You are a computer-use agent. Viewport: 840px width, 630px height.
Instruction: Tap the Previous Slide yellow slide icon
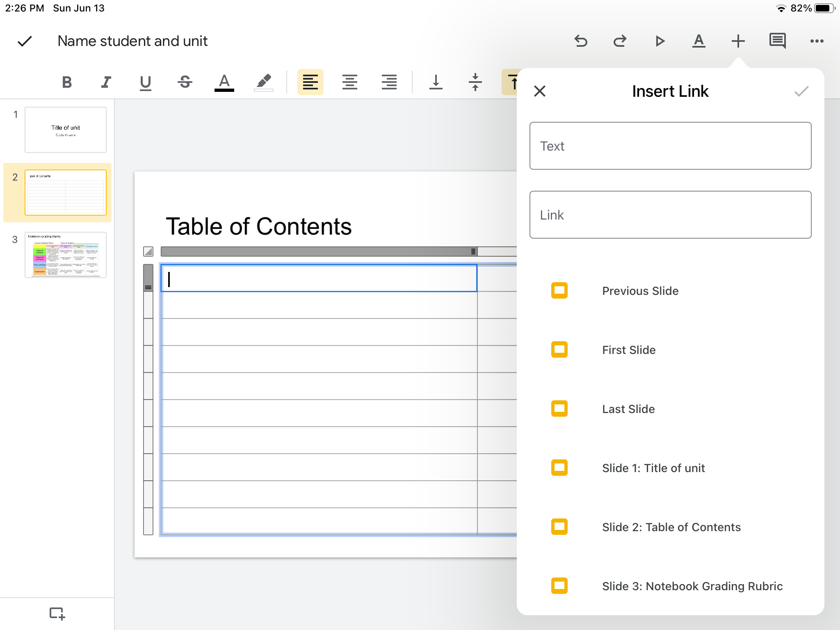559,290
